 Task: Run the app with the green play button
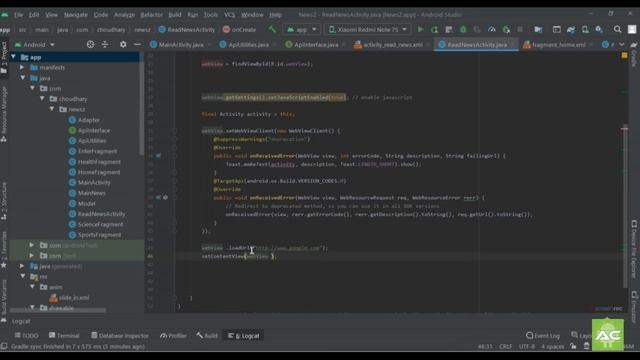coord(420,29)
